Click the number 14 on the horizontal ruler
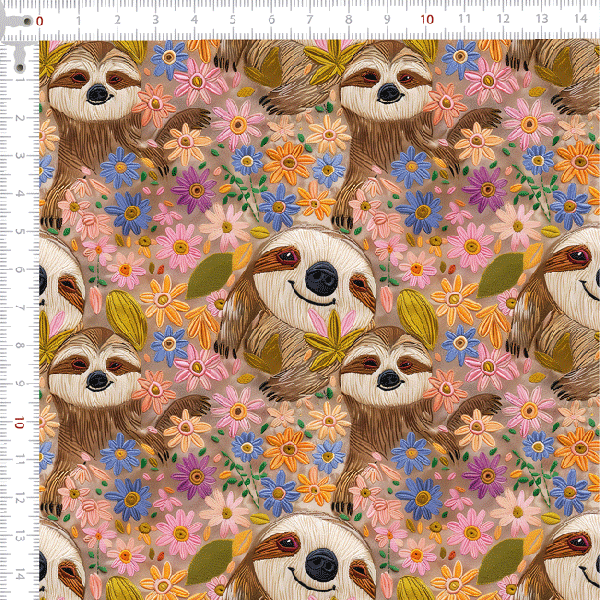The image size is (600, 600). tap(580, 18)
